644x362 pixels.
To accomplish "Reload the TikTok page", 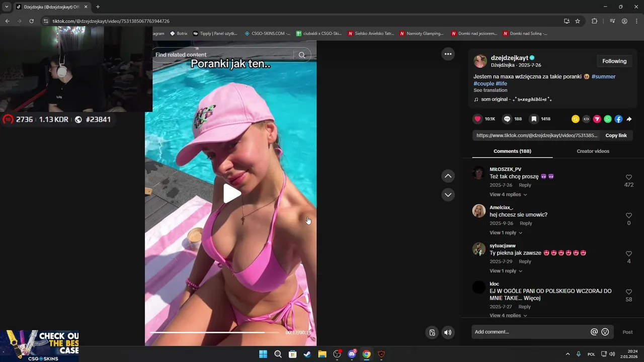I will pyautogui.click(x=31, y=21).
